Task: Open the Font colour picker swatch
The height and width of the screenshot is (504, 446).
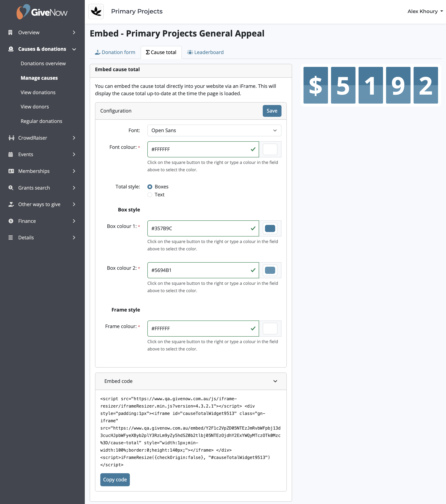Action: pyautogui.click(x=270, y=149)
